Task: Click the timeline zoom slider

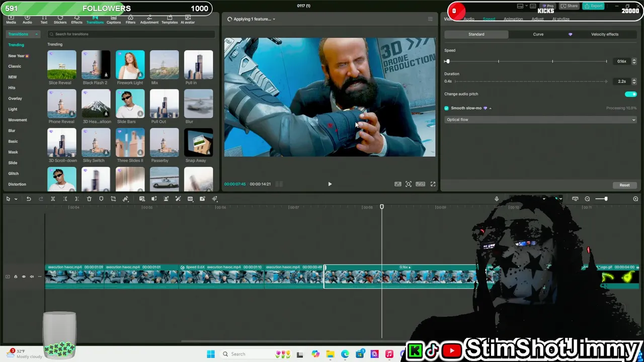Action: point(601,199)
